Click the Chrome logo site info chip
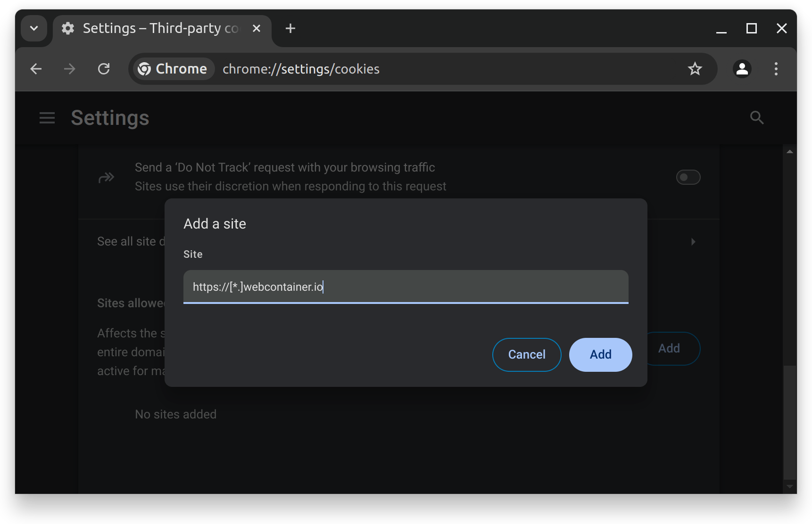The height and width of the screenshot is (524, 812). [173, 69]
